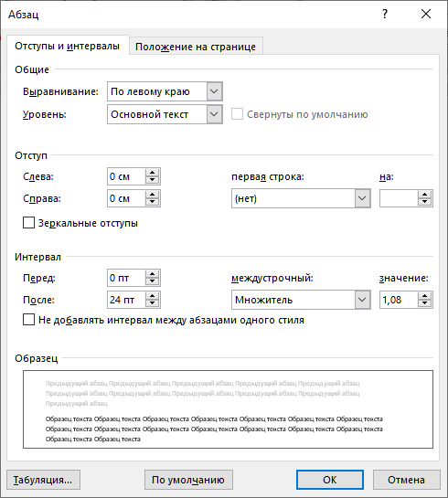Close the Абзац dialog with X
Image resolution: width=448 pixels, height=498 pixels.
[x=426, y=14]
